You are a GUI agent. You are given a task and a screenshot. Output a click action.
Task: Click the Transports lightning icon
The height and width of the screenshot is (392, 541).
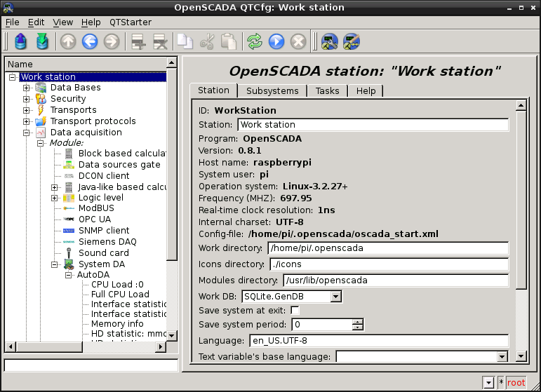click(41, 110)
